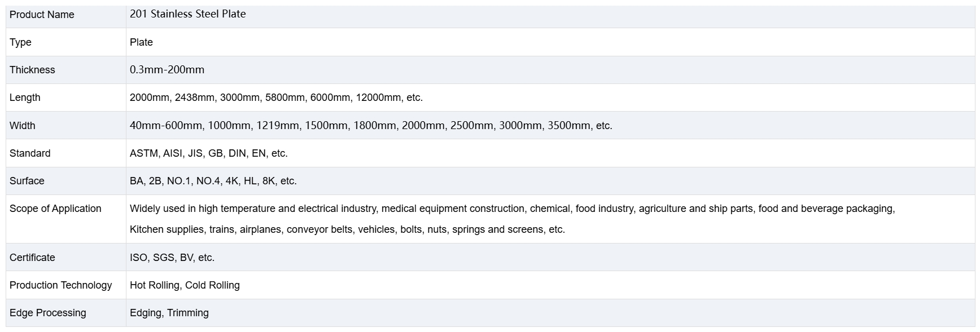Select the 'ISO, SGS, BV, etc.' text
Image resolution: width=980 pixels, height=332 pixels.
tap(172, 258)
